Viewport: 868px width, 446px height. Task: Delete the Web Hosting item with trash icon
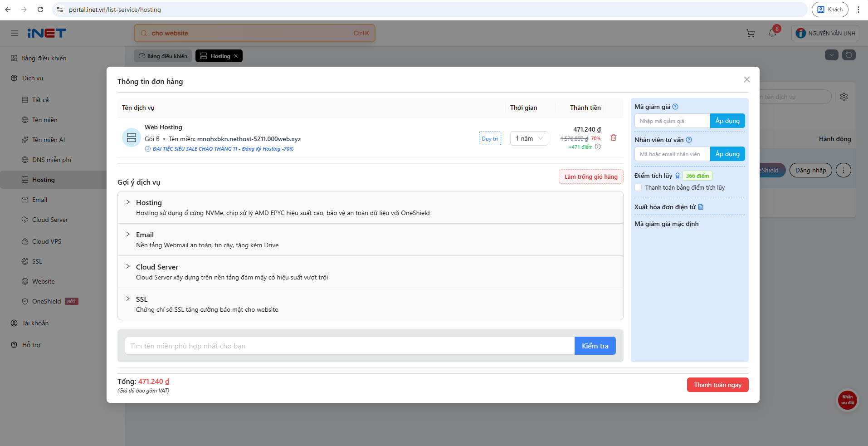point(613,137)
